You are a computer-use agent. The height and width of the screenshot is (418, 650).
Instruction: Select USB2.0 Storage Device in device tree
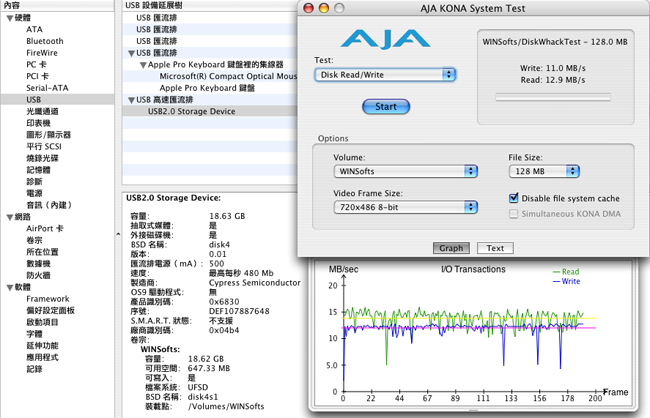210,111
